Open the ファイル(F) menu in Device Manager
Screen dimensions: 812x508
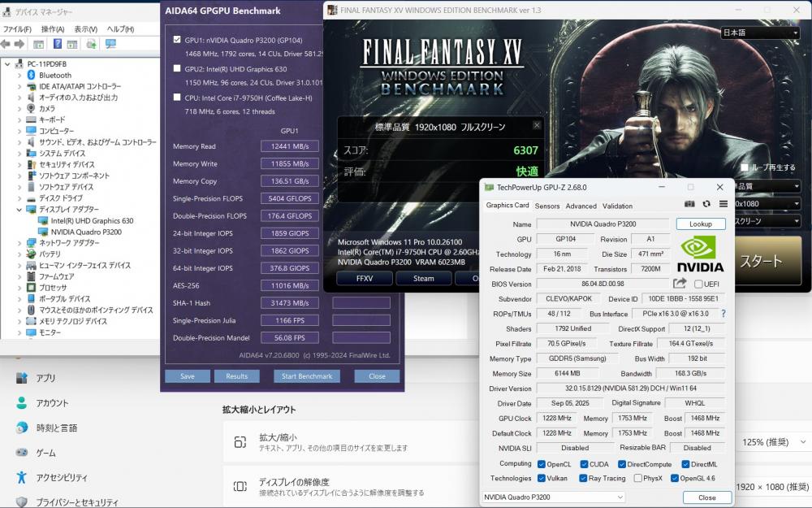pos(17,29)
